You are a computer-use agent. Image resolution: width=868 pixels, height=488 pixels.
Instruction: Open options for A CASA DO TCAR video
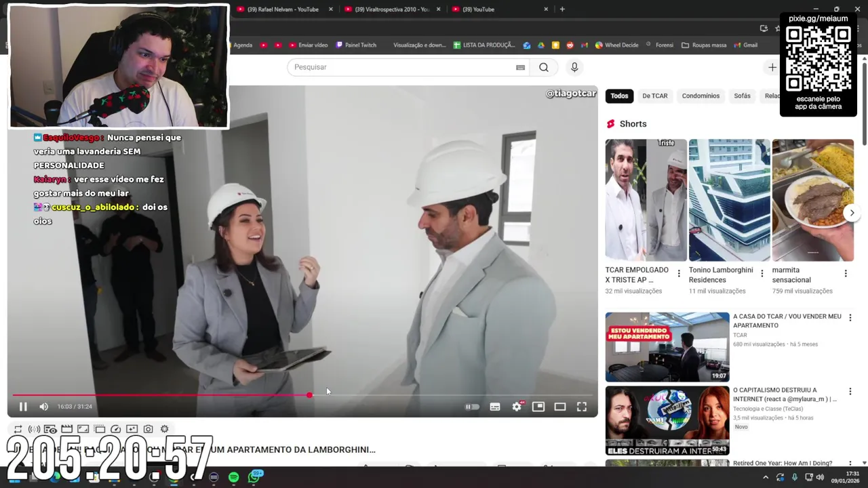[x=850, y=318]
